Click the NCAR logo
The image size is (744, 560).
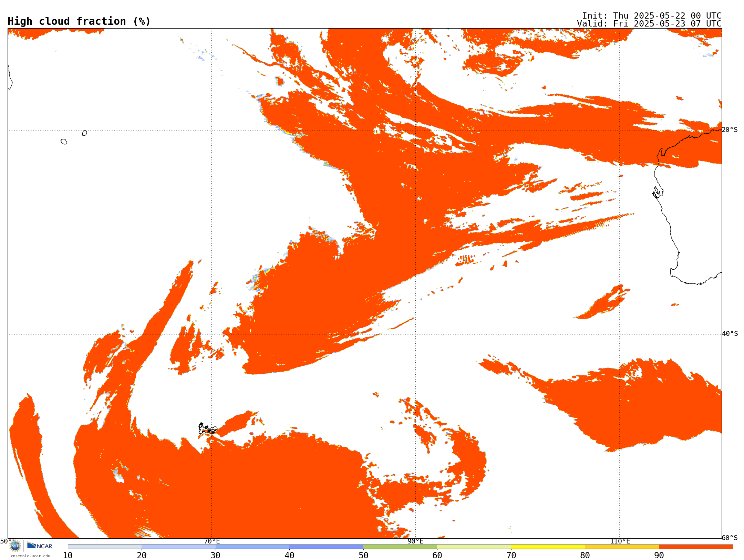tap(40, 546)
